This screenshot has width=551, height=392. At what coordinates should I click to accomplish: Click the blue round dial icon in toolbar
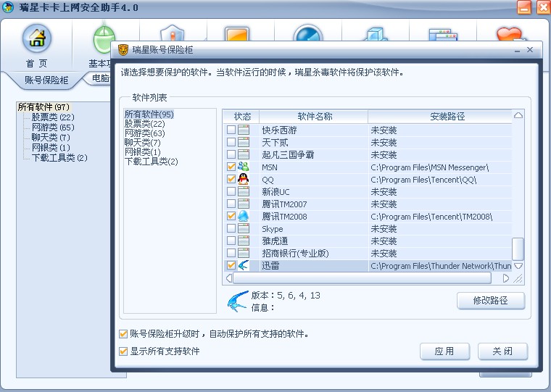pyautogui.click(x=308, y=33)
